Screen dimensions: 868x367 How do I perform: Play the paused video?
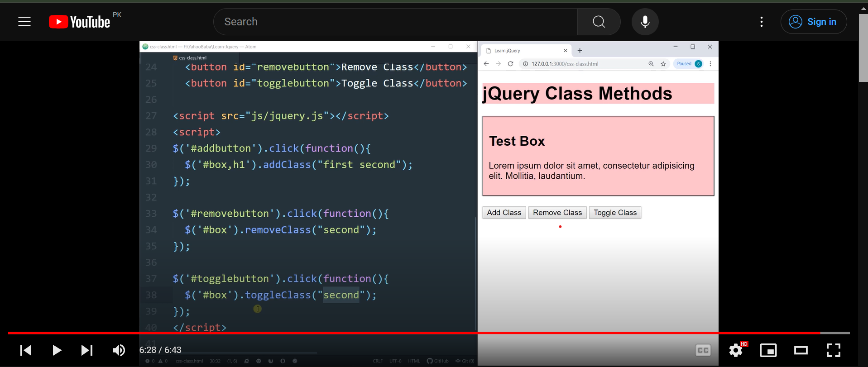(57, 350)
